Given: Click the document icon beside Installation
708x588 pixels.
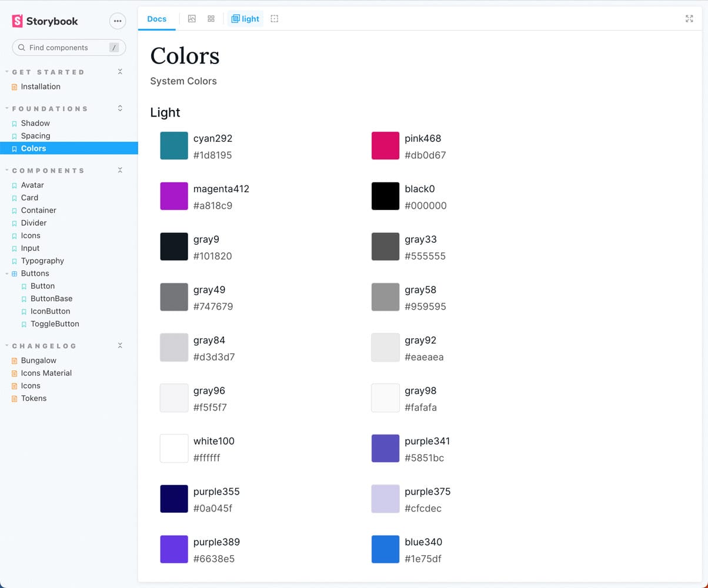Looking at the screenshot, I should point(15,87).
